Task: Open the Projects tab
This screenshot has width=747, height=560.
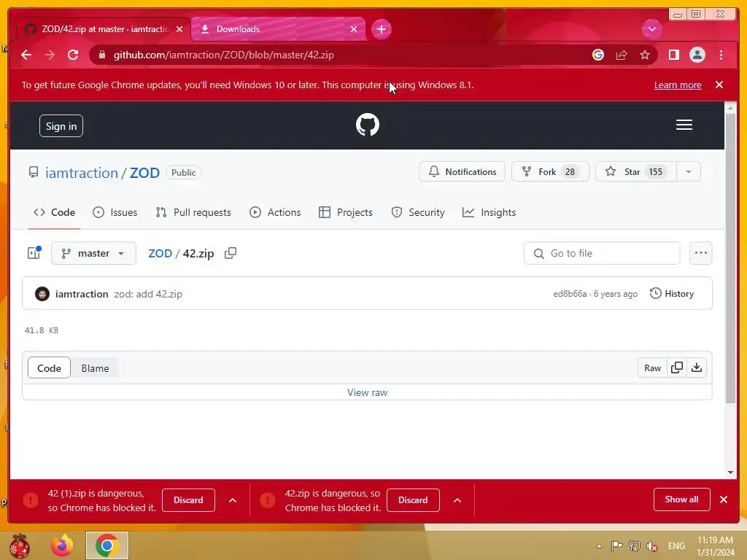Action: (x=345, y=212)
